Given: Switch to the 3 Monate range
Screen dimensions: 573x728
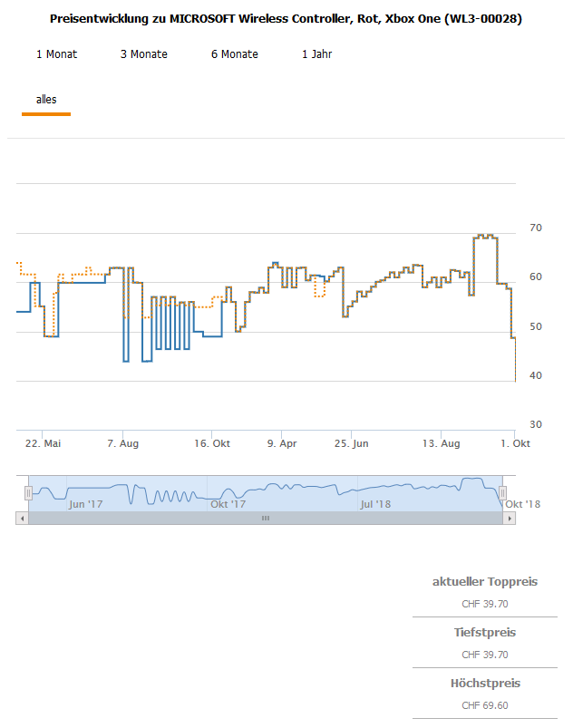Looking at the screenshot, I should 143,54.
